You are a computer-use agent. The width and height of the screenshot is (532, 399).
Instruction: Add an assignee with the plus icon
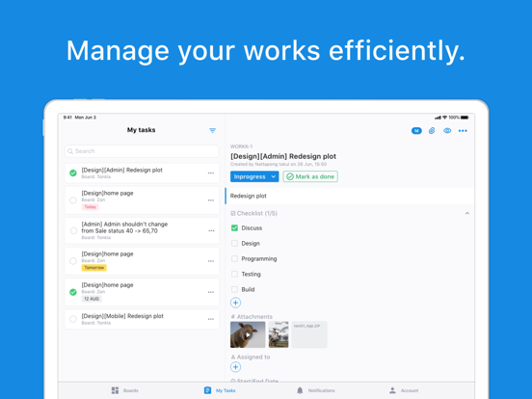coord(235,367)
